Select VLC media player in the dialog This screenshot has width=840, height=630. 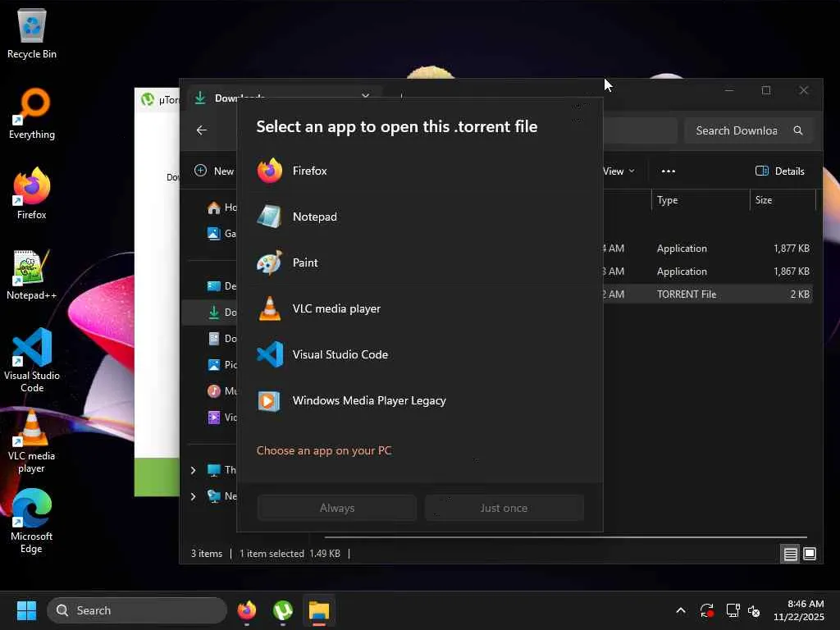click(x=419, y=309)
